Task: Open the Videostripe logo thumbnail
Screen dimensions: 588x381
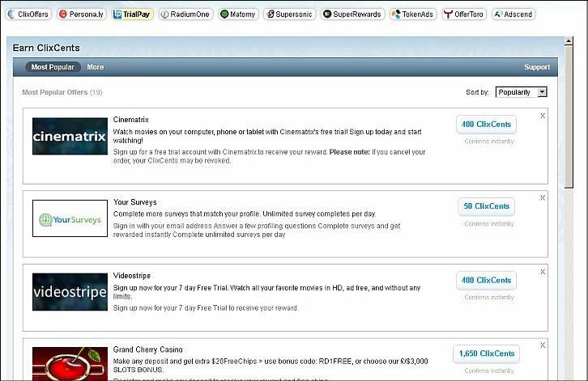Action: coord(70,292)
